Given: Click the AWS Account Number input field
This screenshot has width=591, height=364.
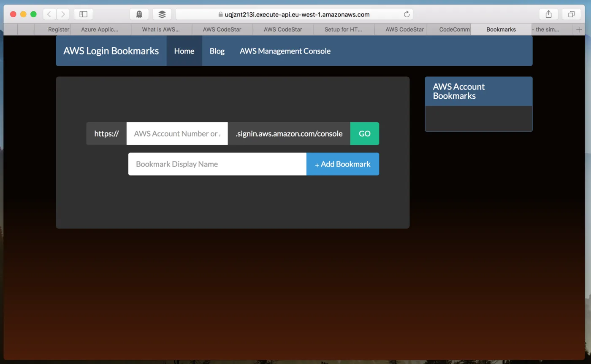Looking at the screenshot, I should tap(177, 134).
